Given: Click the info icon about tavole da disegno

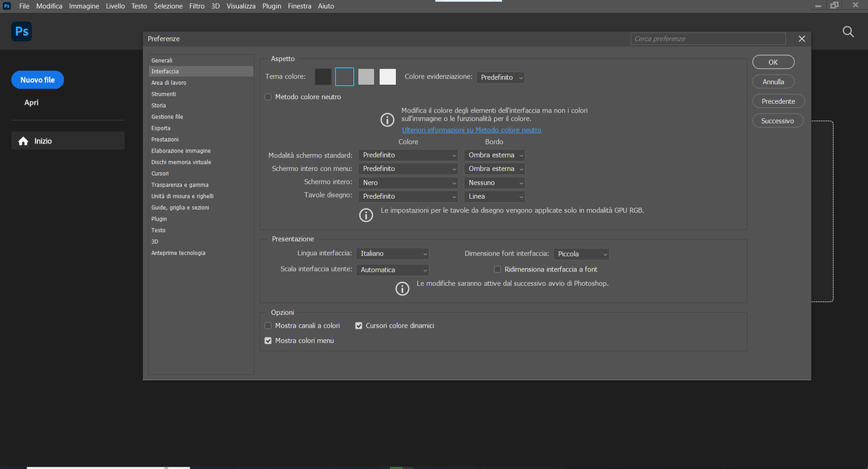Looking at the screenshot, I should [x=366, y=215].
